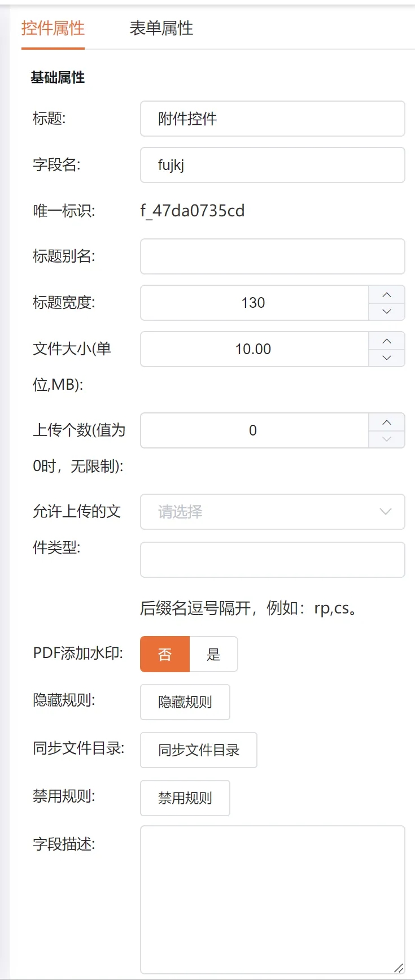Open the 禁用规则 settings button
Screen dimensions: 415x980
[185, 798]
